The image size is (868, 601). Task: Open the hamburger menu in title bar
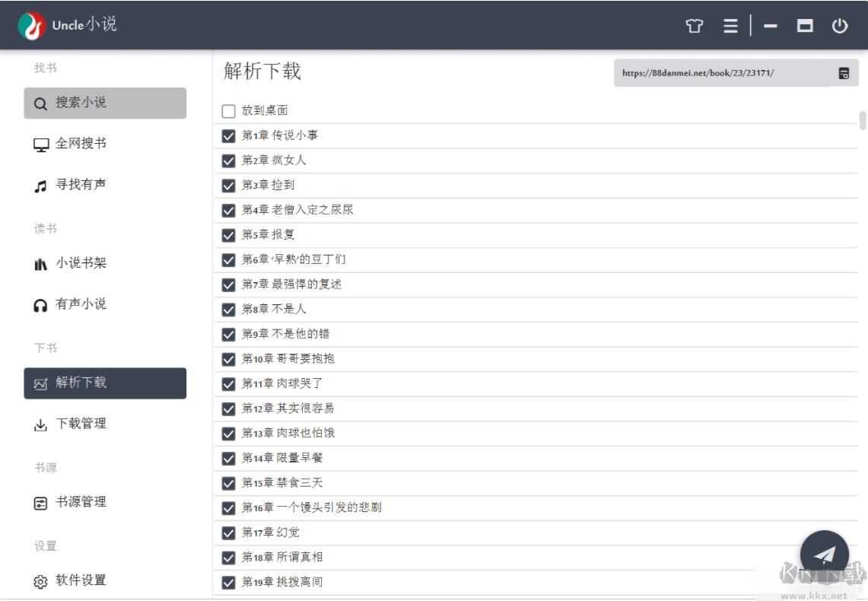730,25
